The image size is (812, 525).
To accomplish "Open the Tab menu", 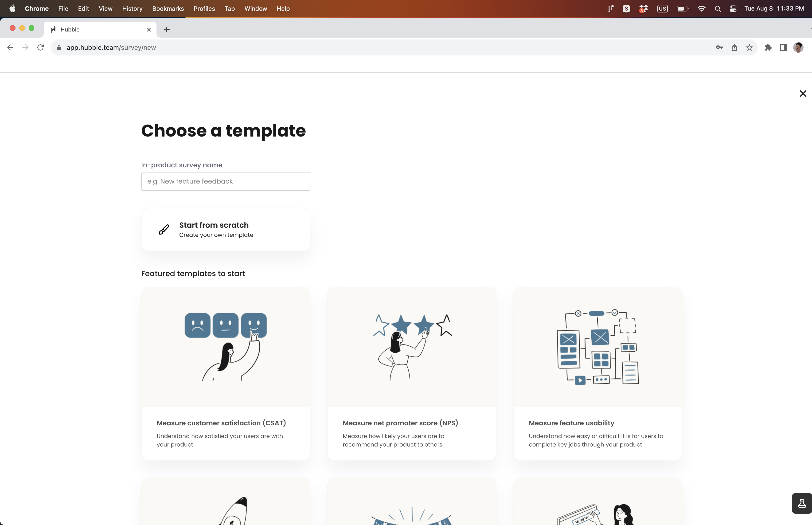I will tap(230, 8).
